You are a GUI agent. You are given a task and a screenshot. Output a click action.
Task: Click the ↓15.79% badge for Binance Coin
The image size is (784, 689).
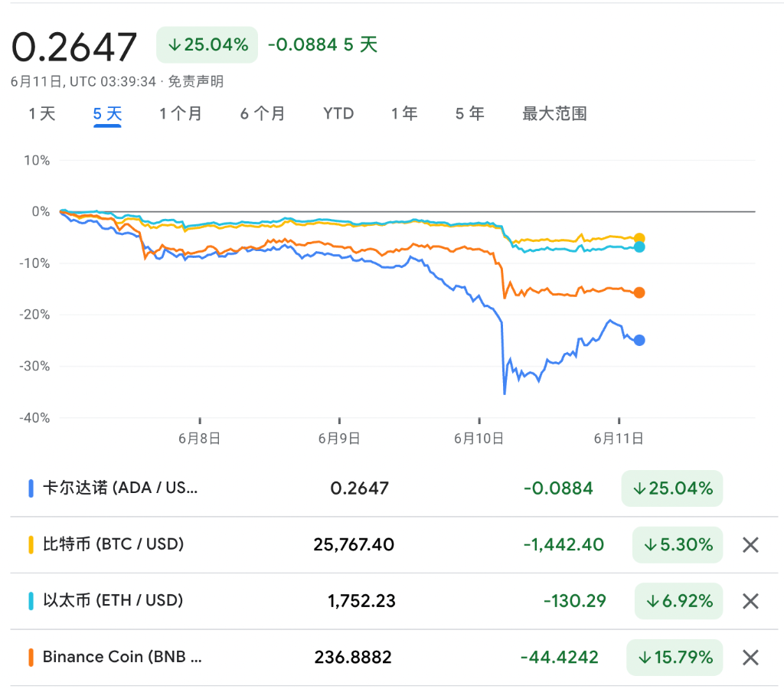point(675,657)
